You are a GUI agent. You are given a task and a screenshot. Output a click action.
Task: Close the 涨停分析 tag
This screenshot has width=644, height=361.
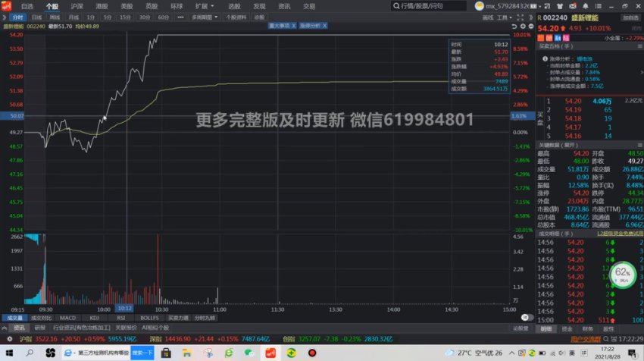coord(324,26)
